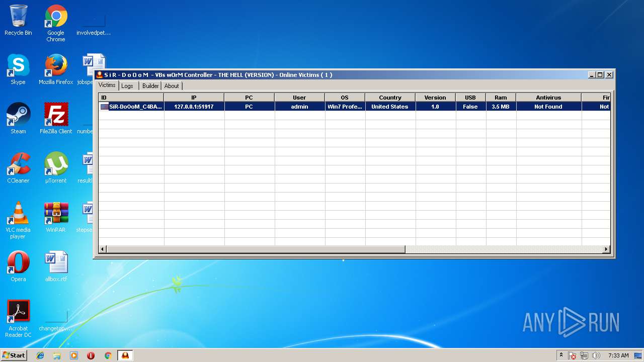Image resolution: width=644 pixels, height=362 pixels.
Task: Click the 127.0.0.1:51917 IP cell
Action: pos(194,107)
